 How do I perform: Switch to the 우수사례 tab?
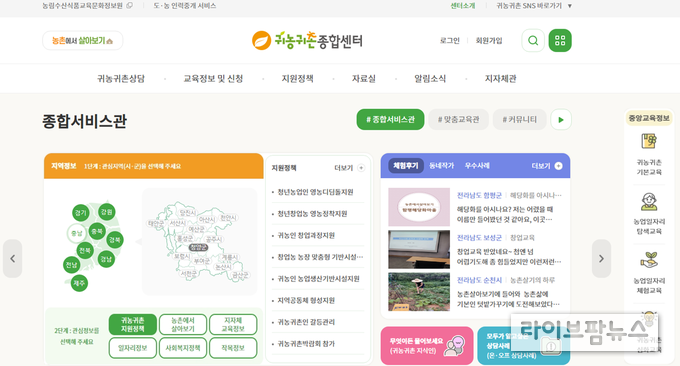477,166
